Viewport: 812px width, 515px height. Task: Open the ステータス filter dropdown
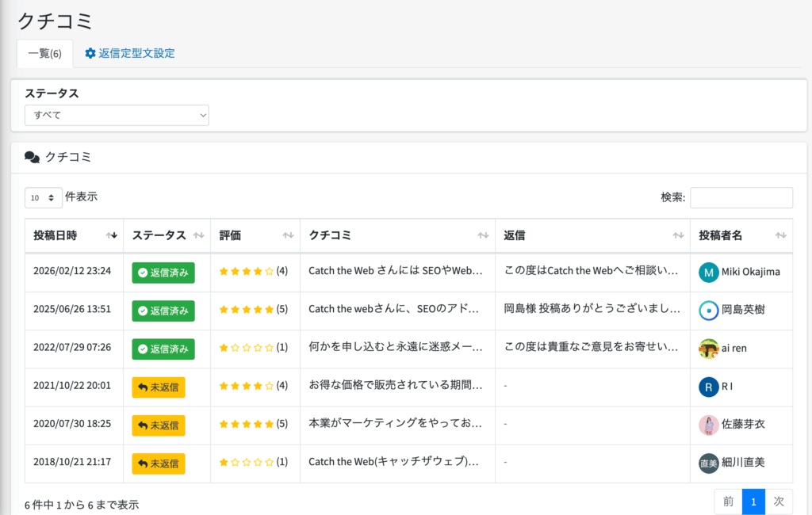click(x=117, y=115)
